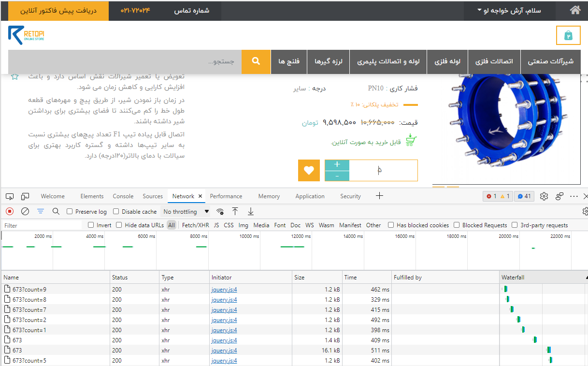The image size is (588, 366).
Task: Open the No throttling dropdown
Action: coord(186,211)
